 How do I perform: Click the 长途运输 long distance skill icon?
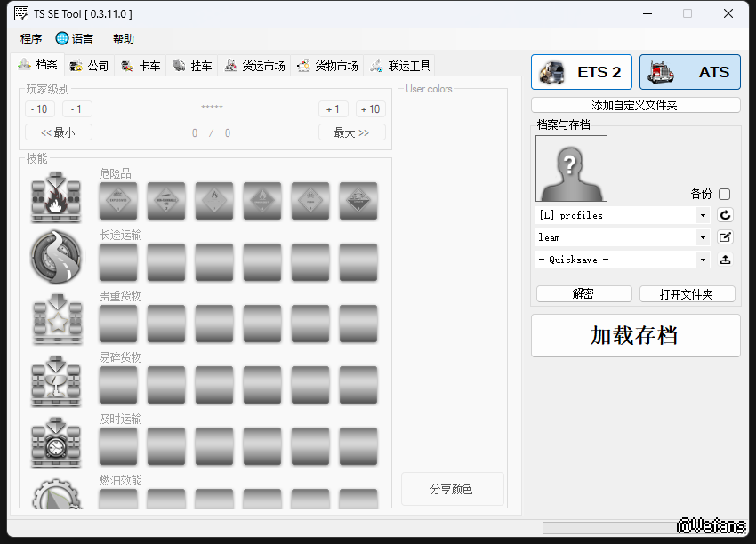[56, 257]
